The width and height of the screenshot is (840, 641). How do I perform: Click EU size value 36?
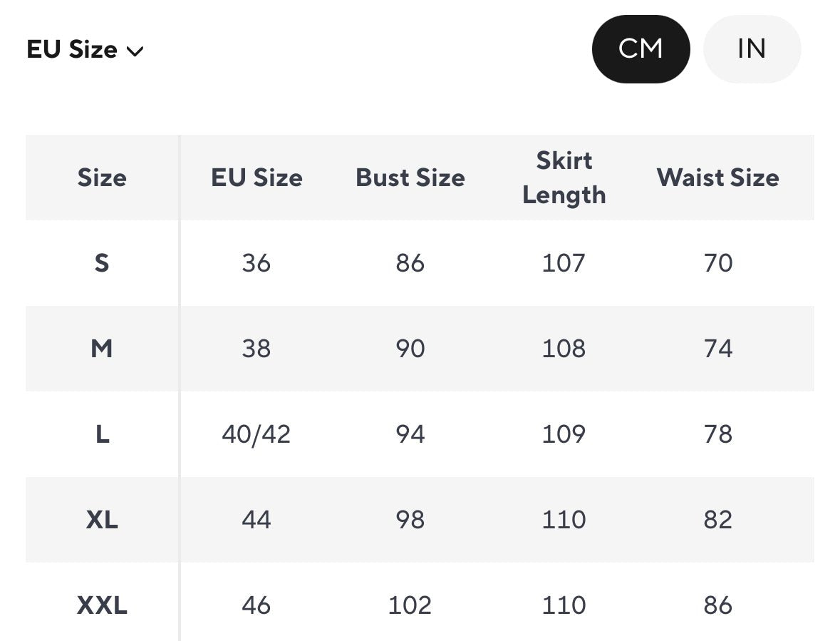(256, 263)
